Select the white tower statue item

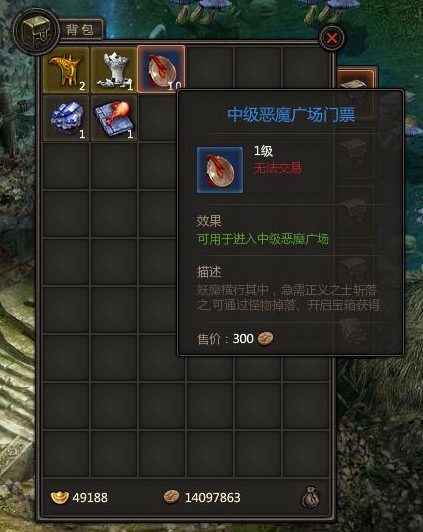pyautogui.click(x=114, y=70)
